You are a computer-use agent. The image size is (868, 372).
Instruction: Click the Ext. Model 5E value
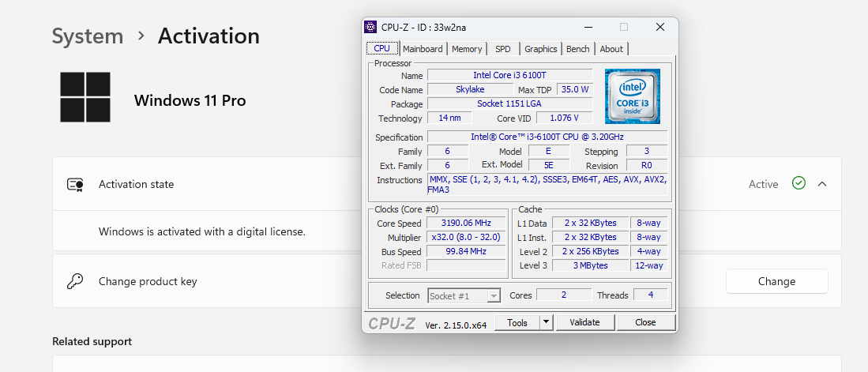click(549, 165)
